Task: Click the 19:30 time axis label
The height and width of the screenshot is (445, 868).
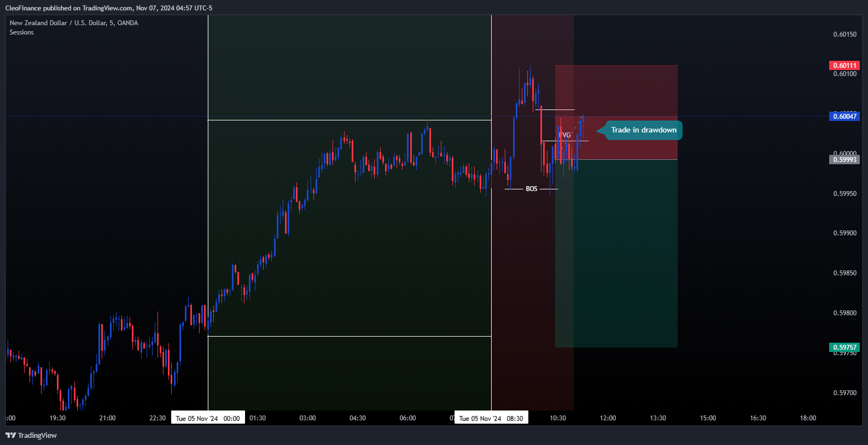Action: 57,418
